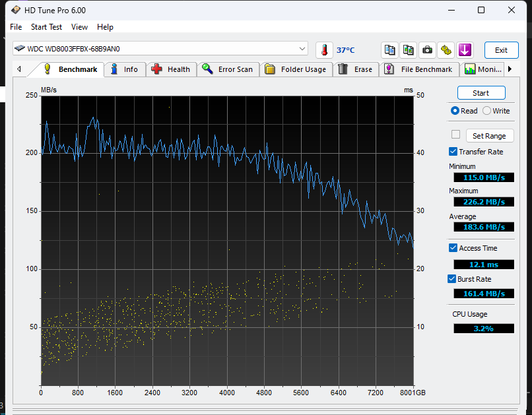Click the copy text to clipboard icon
This screenshot has width=532, height=415.
pyautogui.click(x=389, y=50)
